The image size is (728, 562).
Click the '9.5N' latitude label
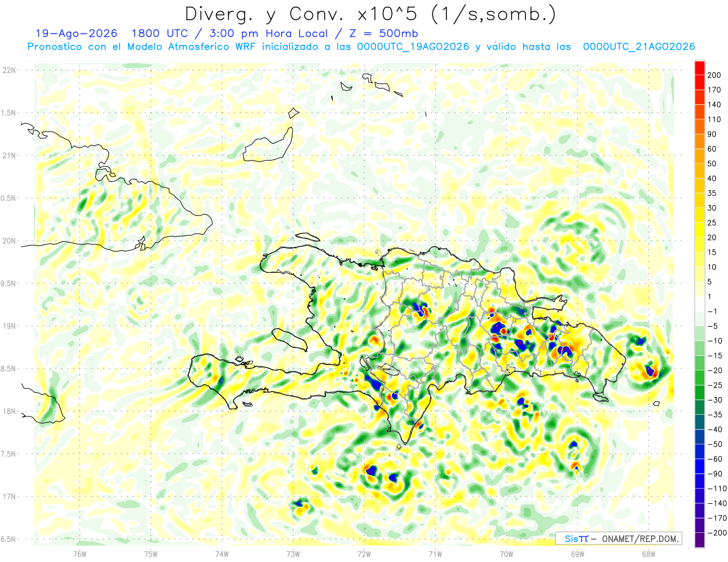tap(9, 283)
